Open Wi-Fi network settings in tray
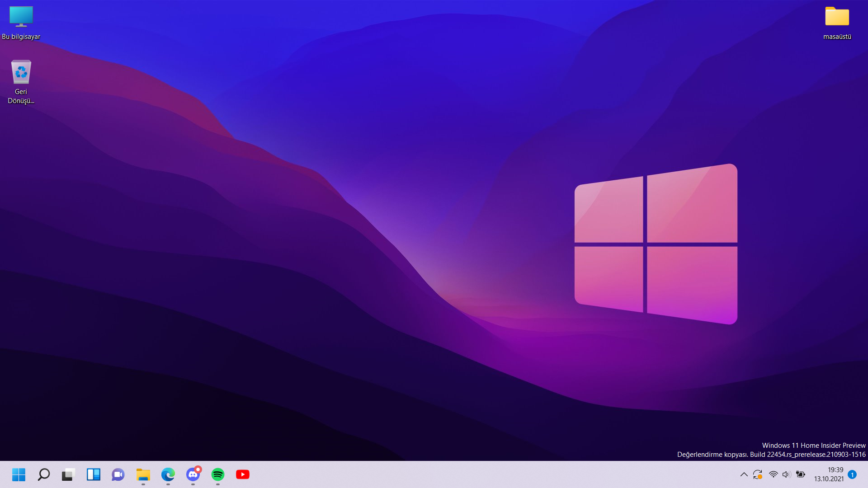Image resolution: width=868 pixels, height=488 pixels. coord(773,474)
